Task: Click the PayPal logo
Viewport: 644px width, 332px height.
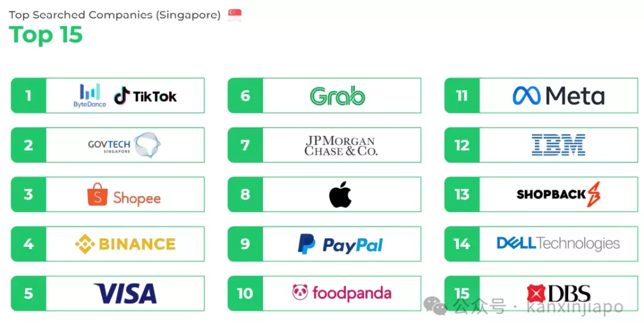Action: click(340, 244)
